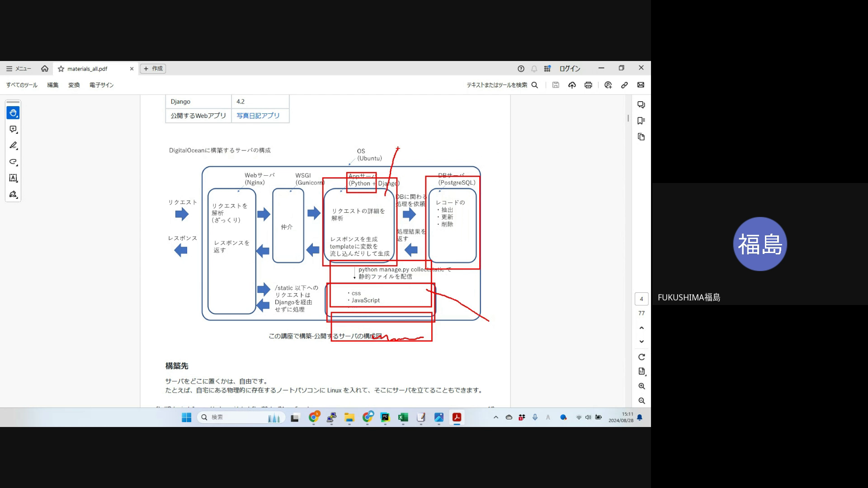The height and width of the screenshot is (488, 868).
Task: Open the comments panel in right sidebar
Action: (641, 105)
